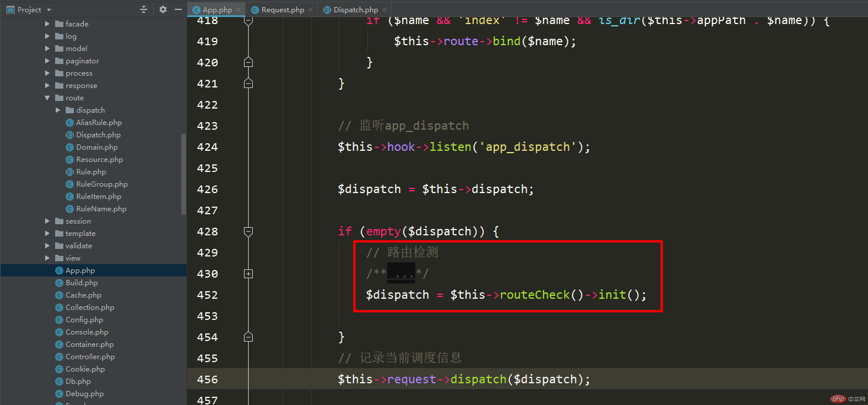Select Dispatch.php file icon in tree
This screenshot has height=405, width=868.
[70, 135]
